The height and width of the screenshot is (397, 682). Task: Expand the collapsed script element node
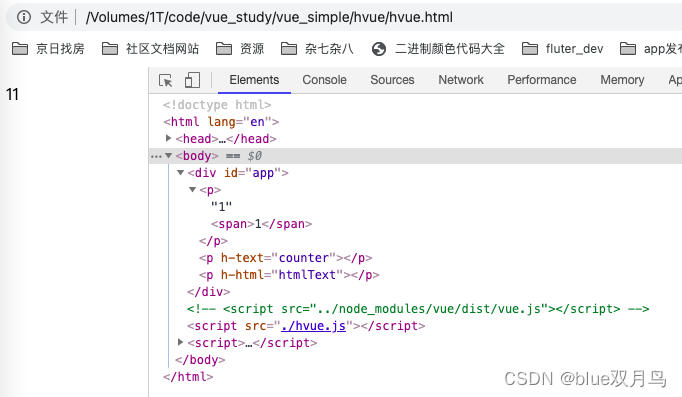pos(181,343)
